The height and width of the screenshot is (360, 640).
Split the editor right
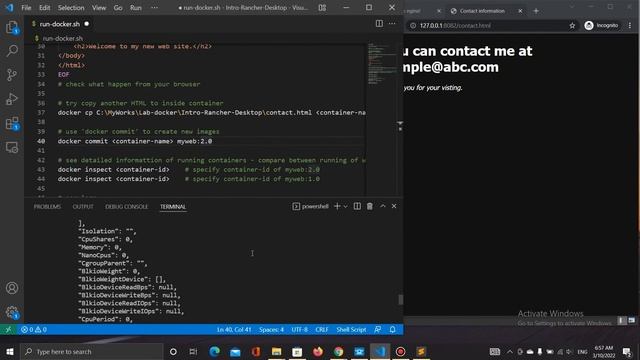click(379, 24)
